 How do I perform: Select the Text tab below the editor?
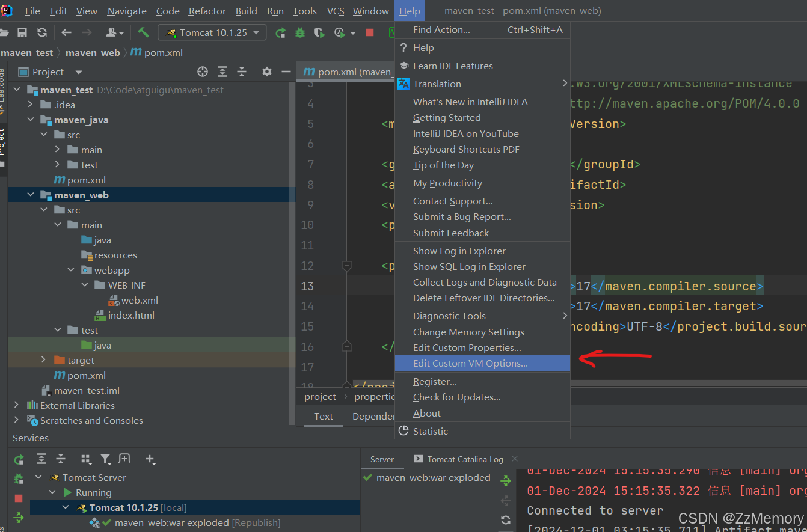point(324,416)
